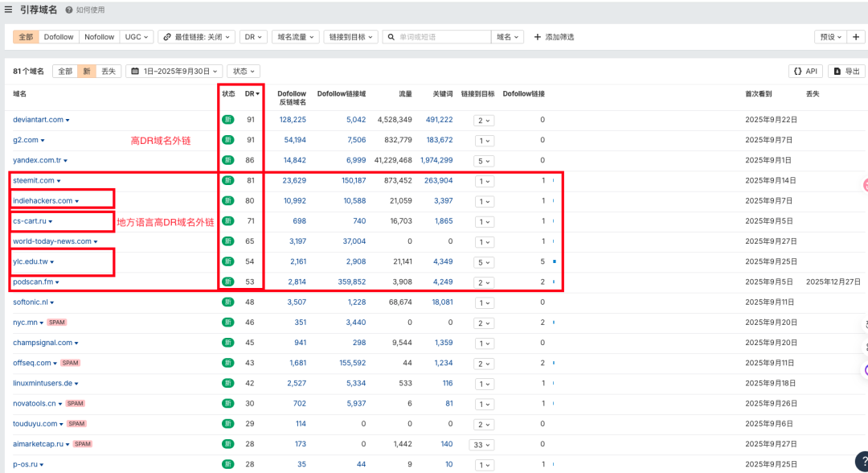Open the deviantart.com domain link
The image size is (868, 473).
pos(39,120)
